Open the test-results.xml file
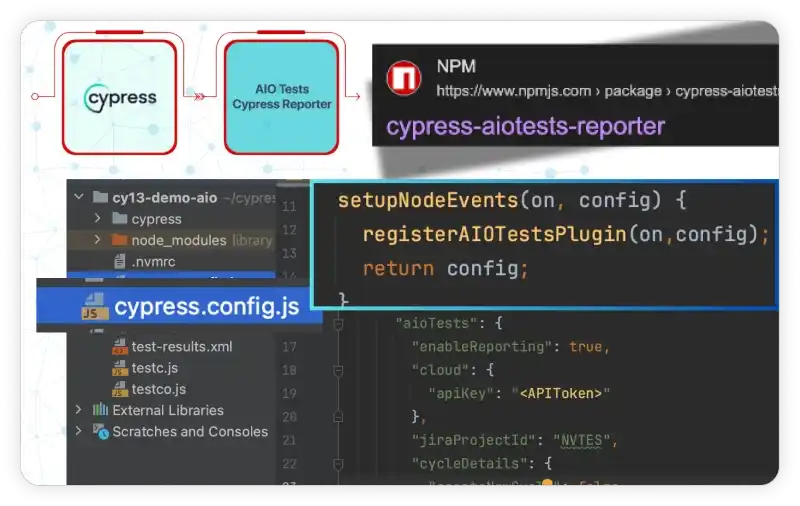Screen dimensions: 800x506 click(182, 346)
